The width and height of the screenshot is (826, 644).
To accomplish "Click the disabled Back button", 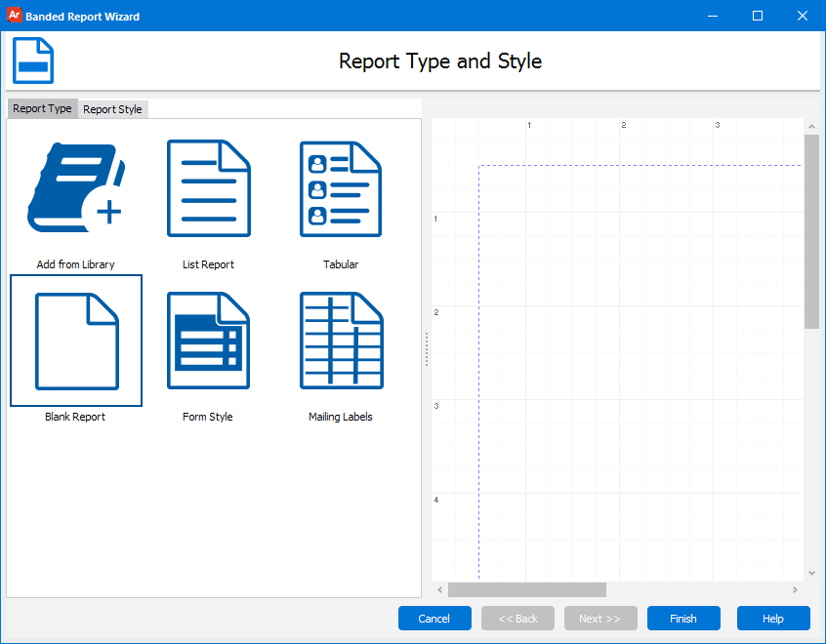I will pos(517,618).
